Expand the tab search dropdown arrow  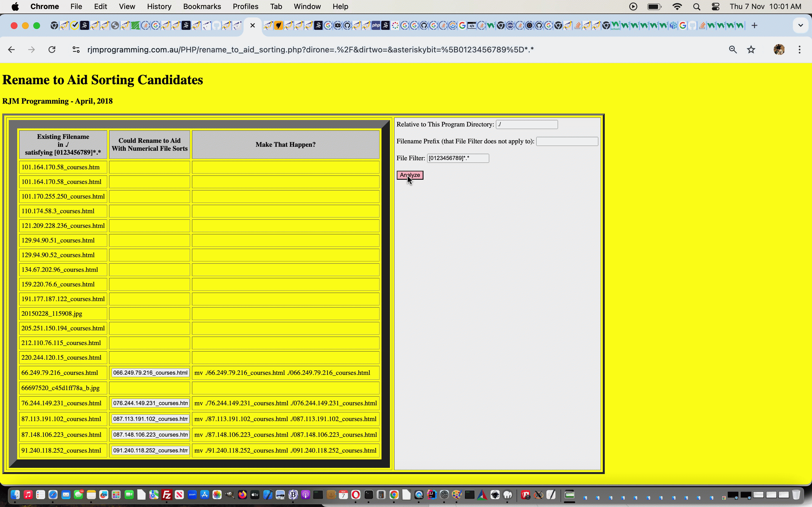801,25
